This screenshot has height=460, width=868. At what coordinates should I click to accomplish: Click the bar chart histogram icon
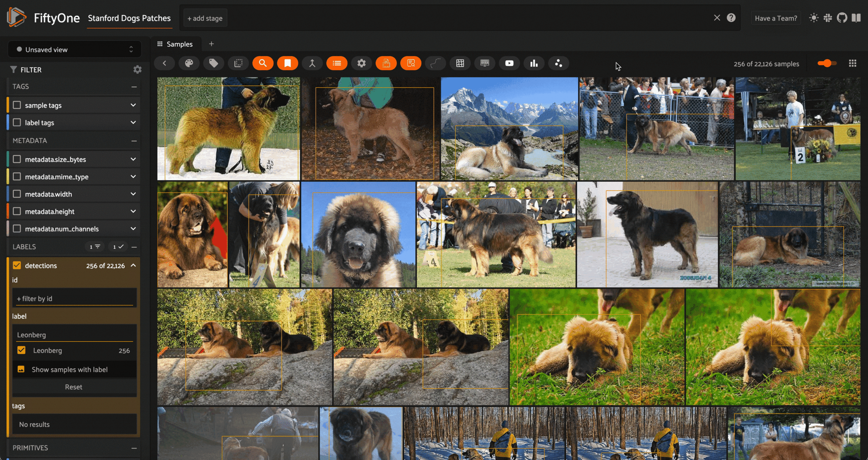pyautogui.click(x=534, y=63)
